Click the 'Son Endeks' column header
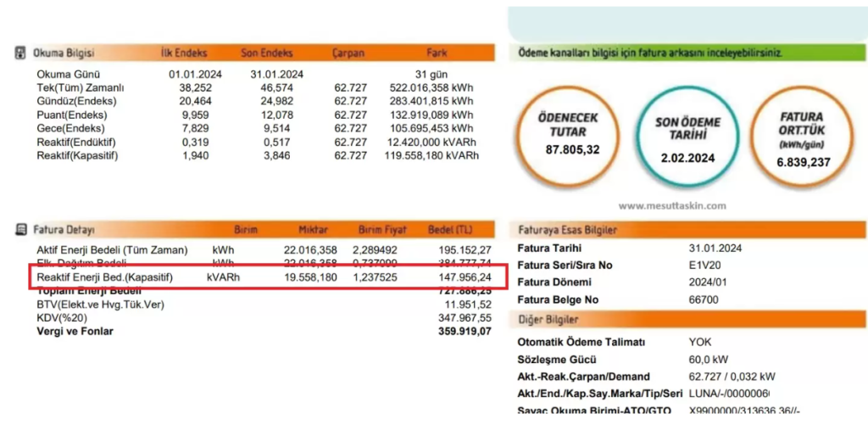This screenshot has height=425, width=868. [267, 53]
